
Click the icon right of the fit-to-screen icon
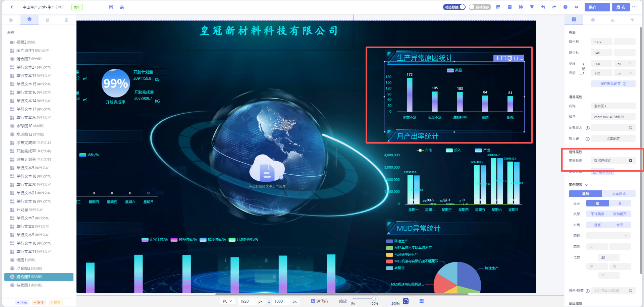click(122, 7)
